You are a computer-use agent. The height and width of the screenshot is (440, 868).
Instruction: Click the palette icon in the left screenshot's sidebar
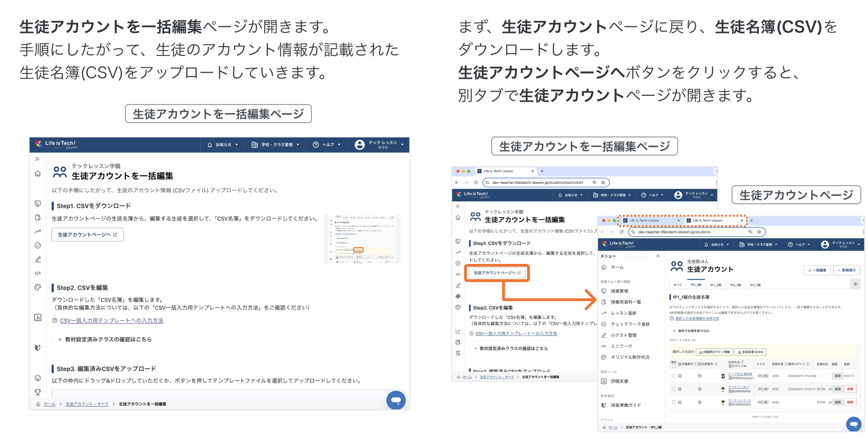pyautogui.click(x=38, y=287)
